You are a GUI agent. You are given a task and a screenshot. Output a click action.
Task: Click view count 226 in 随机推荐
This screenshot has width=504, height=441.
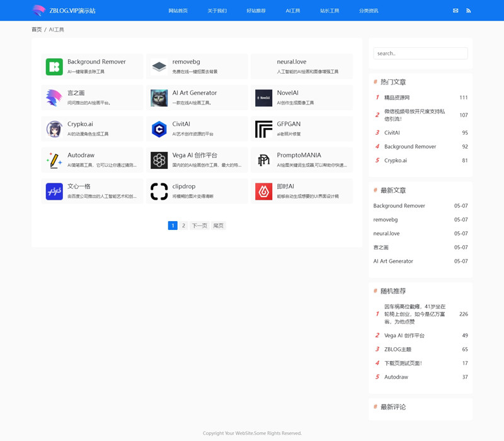[x=464, y=314]
